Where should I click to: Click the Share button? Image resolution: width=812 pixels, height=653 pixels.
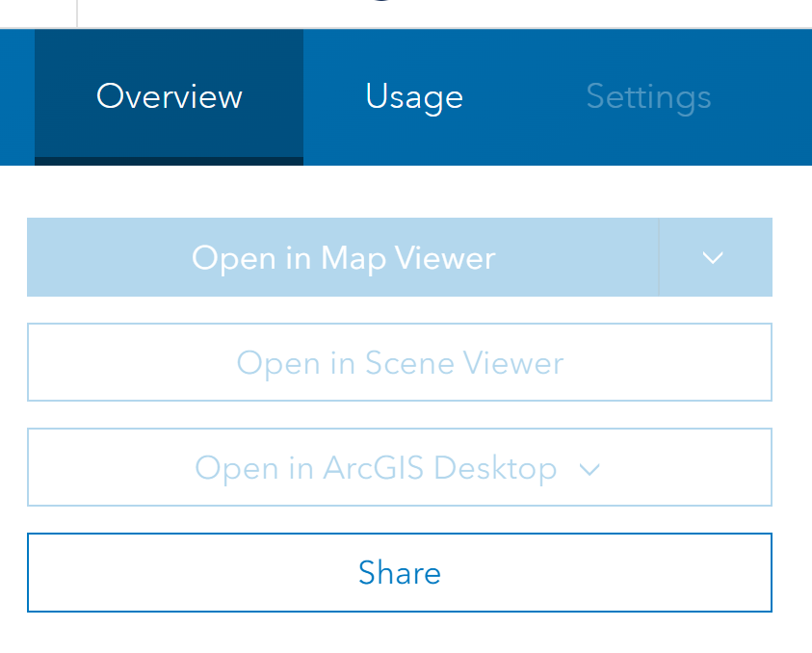pyautogui.click(x=400, y=572)
